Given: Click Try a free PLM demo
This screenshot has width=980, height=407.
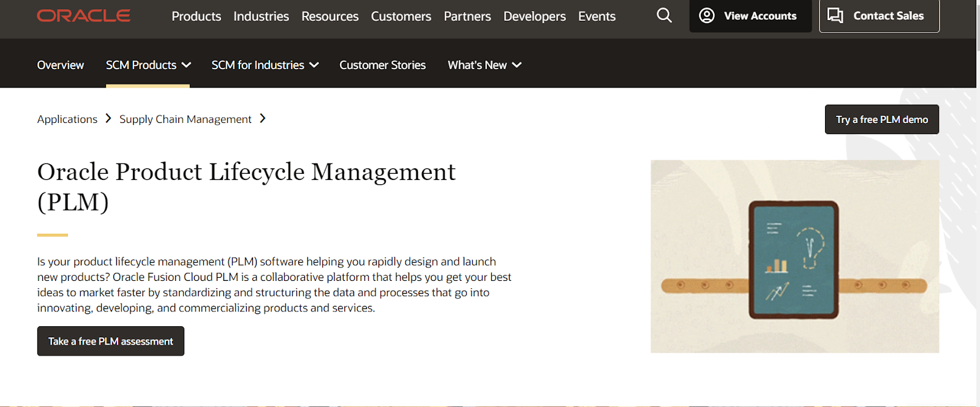Looking at the screenshot, I should pos(882,119).
